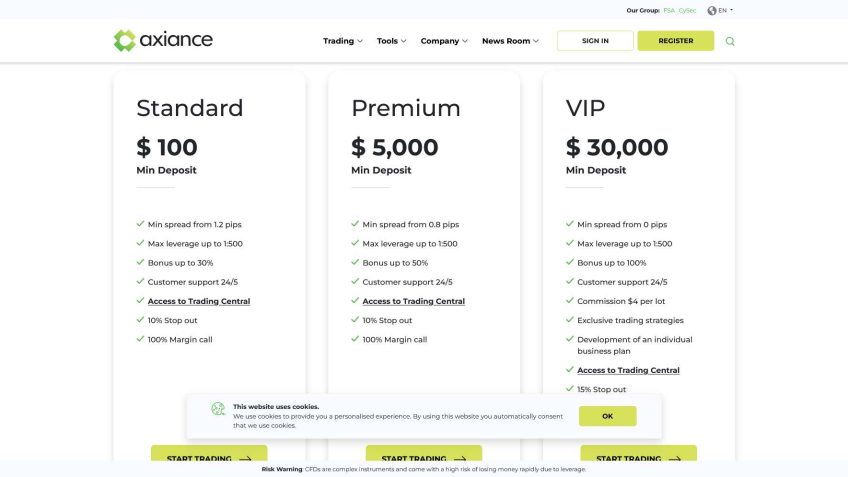Click the globe language icon
Image resolution: width=848 pixels, height=477 pixels.
[x=712, y=10]
